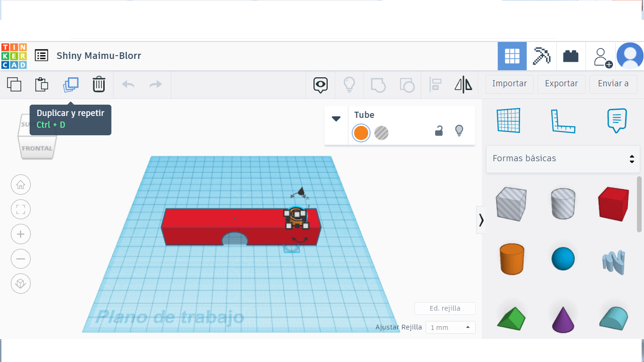
Task: Click the Duplicate and repeat icon
Action: [x=71, y=84]
